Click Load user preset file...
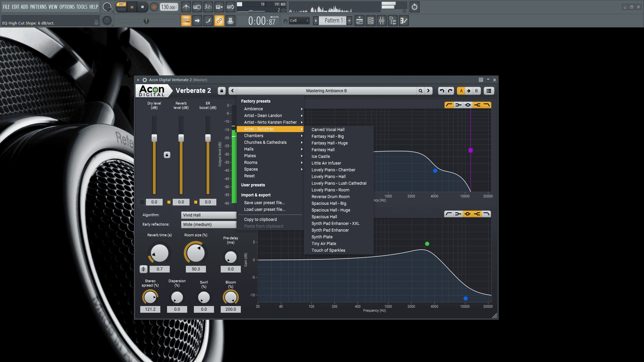 point(270,209)
